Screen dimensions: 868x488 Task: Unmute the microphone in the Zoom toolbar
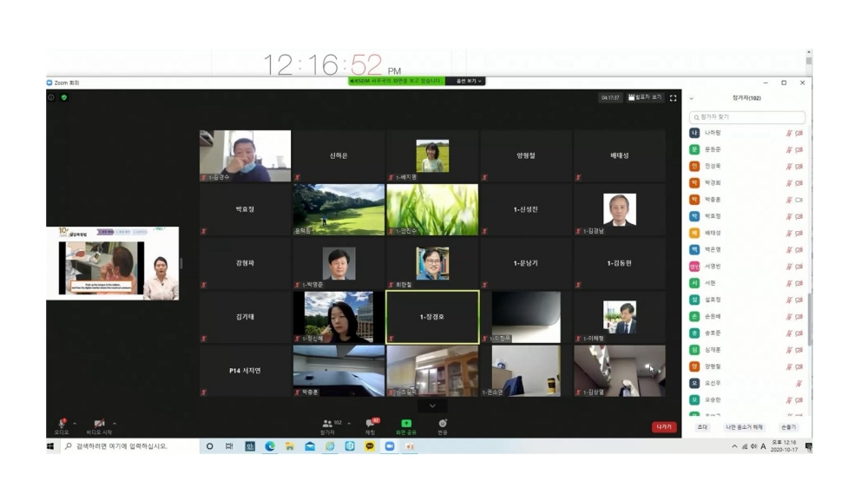(62, 425)
